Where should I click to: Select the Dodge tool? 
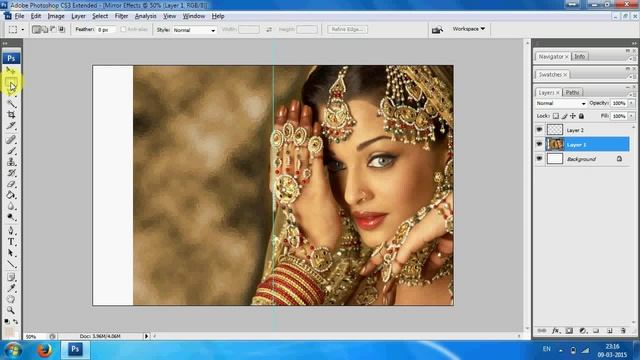11,217
